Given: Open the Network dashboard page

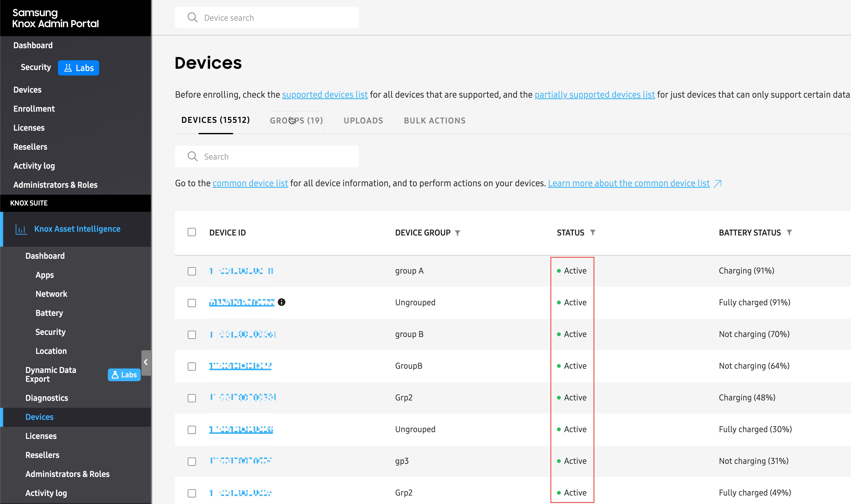Looking at the screenshot, I should click(51, 294).
